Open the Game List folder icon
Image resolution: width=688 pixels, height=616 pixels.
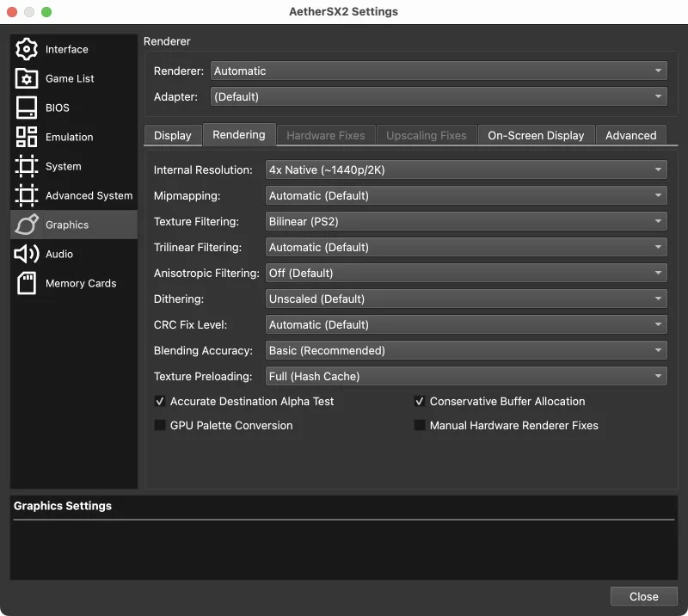(27, 78)
